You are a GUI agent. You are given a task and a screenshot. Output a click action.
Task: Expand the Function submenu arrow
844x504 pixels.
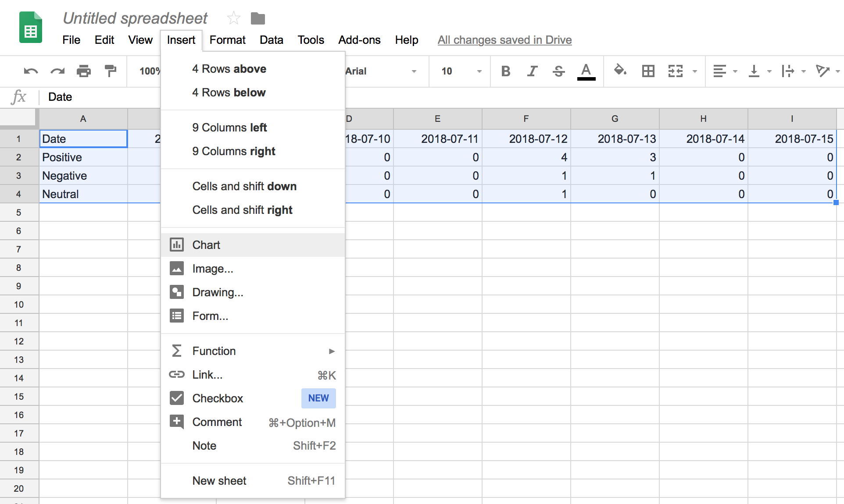pyautogui.click(x=332, y=351)
